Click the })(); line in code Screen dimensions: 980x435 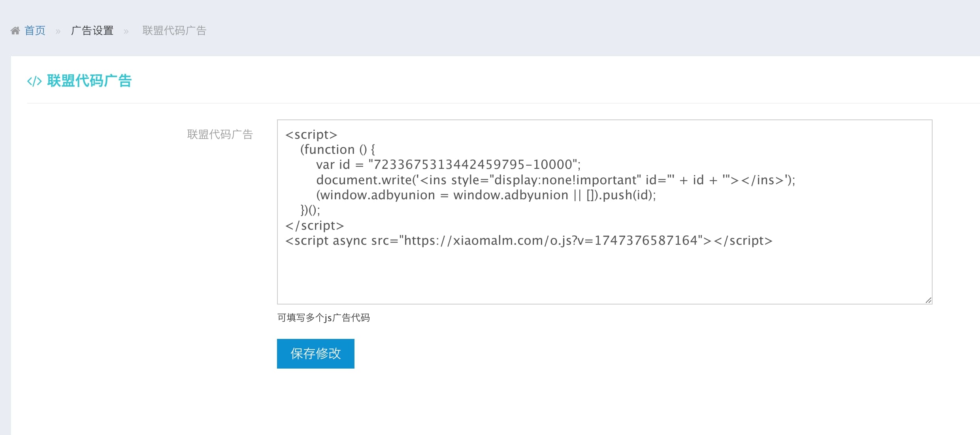[x=310, y=210]
